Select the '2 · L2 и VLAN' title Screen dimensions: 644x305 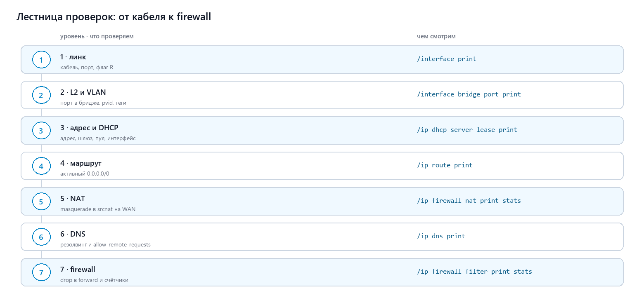[x=83, y=92]
